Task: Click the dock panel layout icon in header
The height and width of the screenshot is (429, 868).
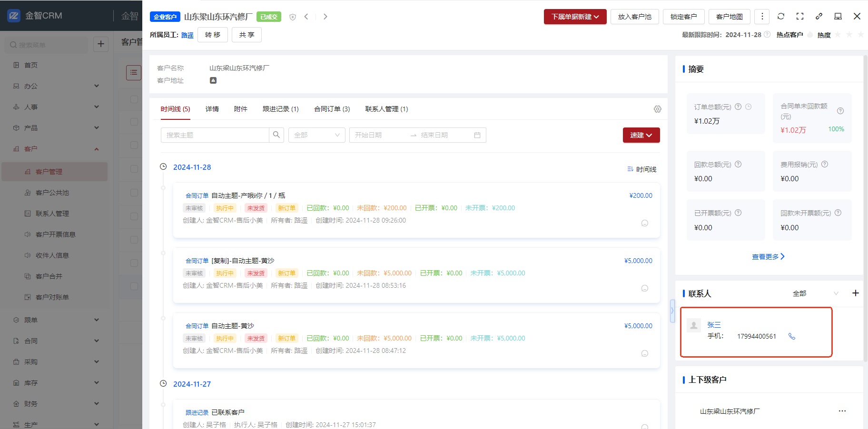Action: [838, 16]
